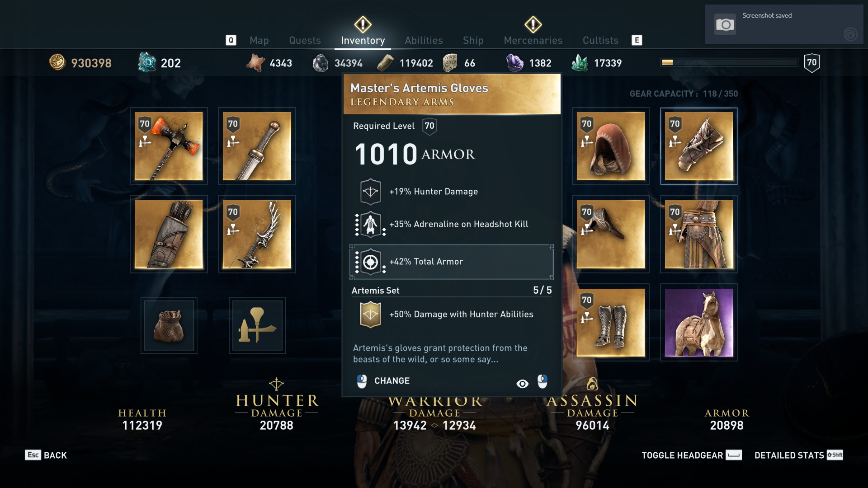This screenshot has width=868, height=488.
Task: Open the Mercenaries tab
Action: (533, 40)
